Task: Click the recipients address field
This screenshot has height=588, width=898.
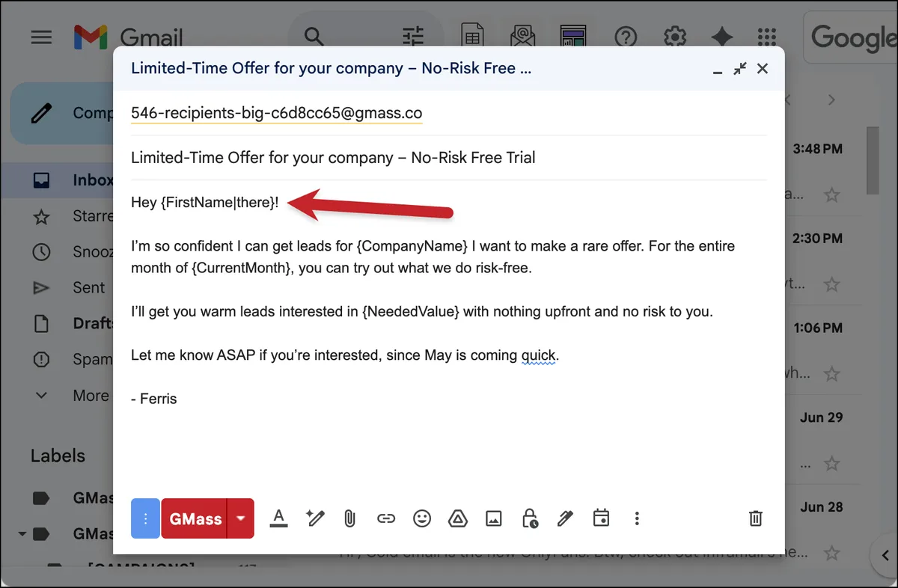Action: [449, 113]
